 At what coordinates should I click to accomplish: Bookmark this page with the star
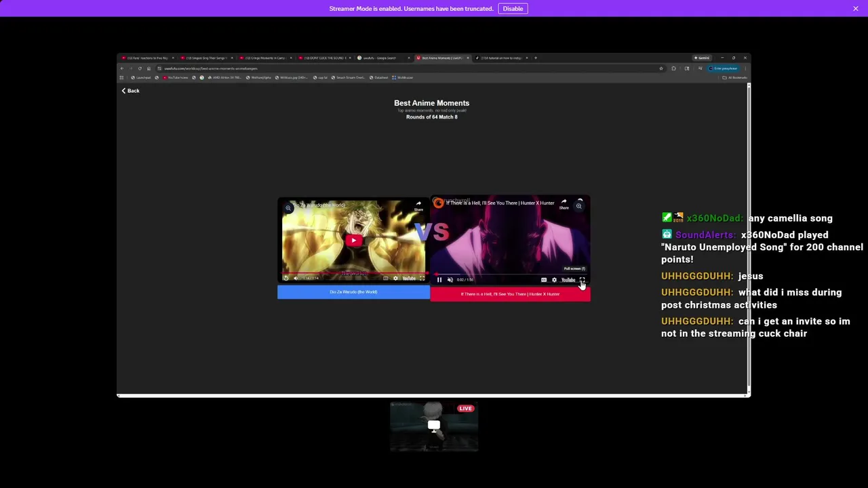click(661, 68)
